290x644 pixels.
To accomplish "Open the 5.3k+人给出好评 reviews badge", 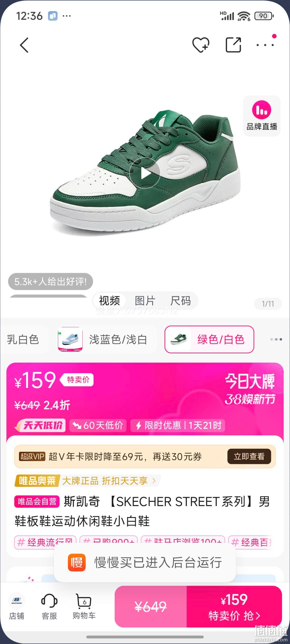I will (51, 281).
